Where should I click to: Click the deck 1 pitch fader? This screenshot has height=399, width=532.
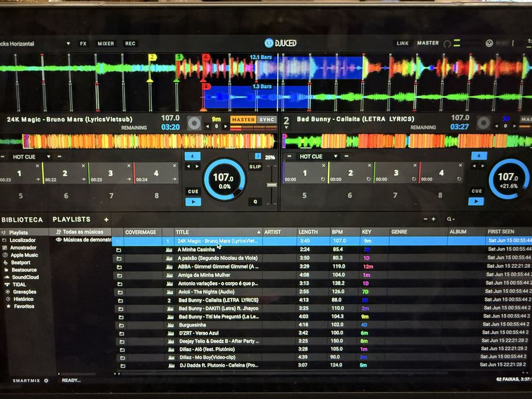pos(271,185)
